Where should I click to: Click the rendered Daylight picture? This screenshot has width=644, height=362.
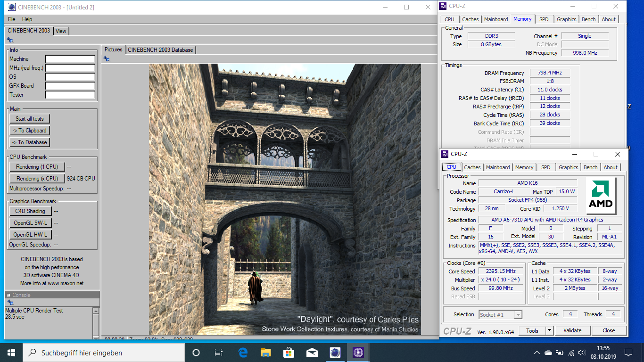point(285,199)
